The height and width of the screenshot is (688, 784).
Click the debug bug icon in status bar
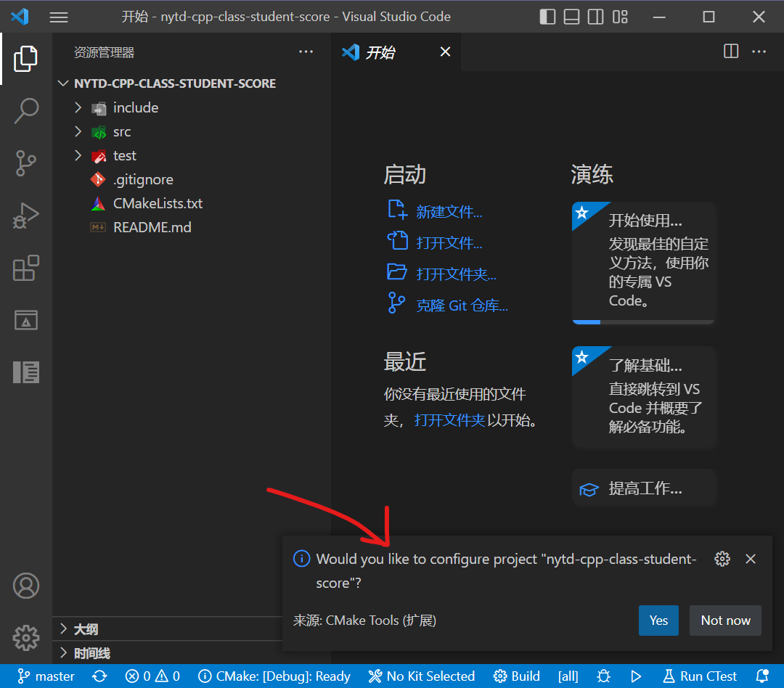pos(604,676)
